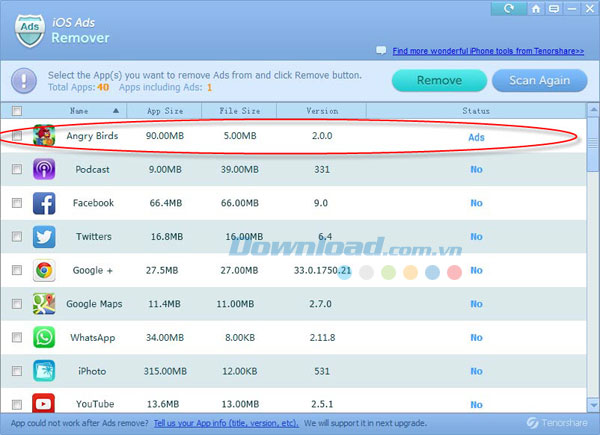Click the 39.00MB file size of Podcast
Screen dimensions: 600x435
pos(240,169)
